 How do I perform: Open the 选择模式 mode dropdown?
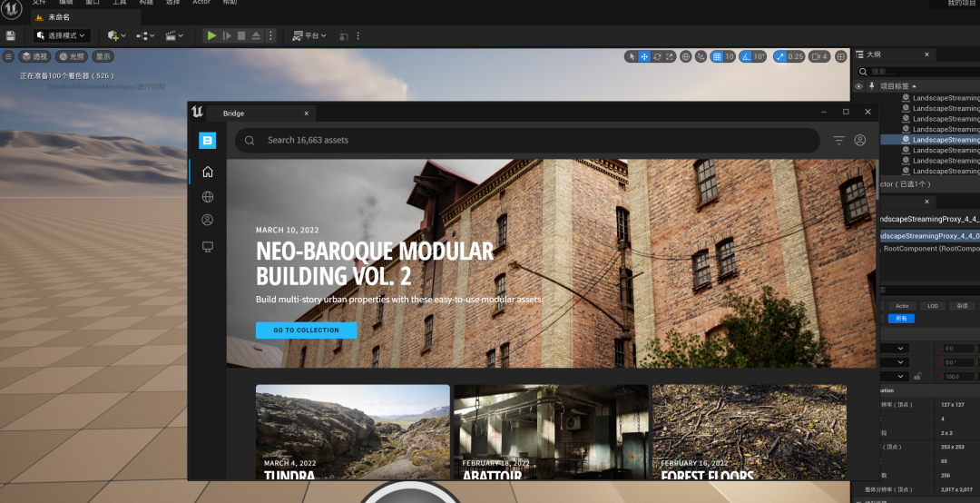point(62,35)
